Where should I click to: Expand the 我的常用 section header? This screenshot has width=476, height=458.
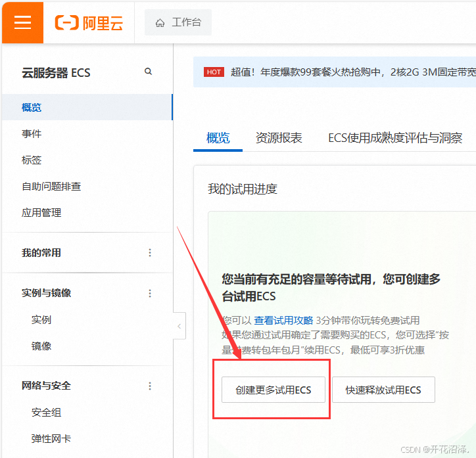41,253
